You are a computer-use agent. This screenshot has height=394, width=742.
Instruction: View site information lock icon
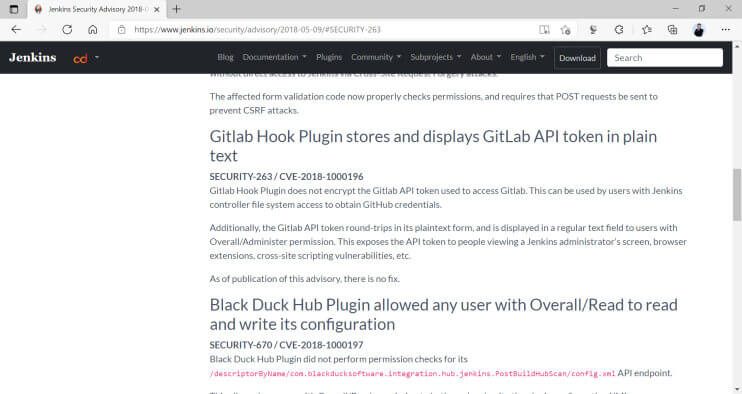[x=122, y=29]
